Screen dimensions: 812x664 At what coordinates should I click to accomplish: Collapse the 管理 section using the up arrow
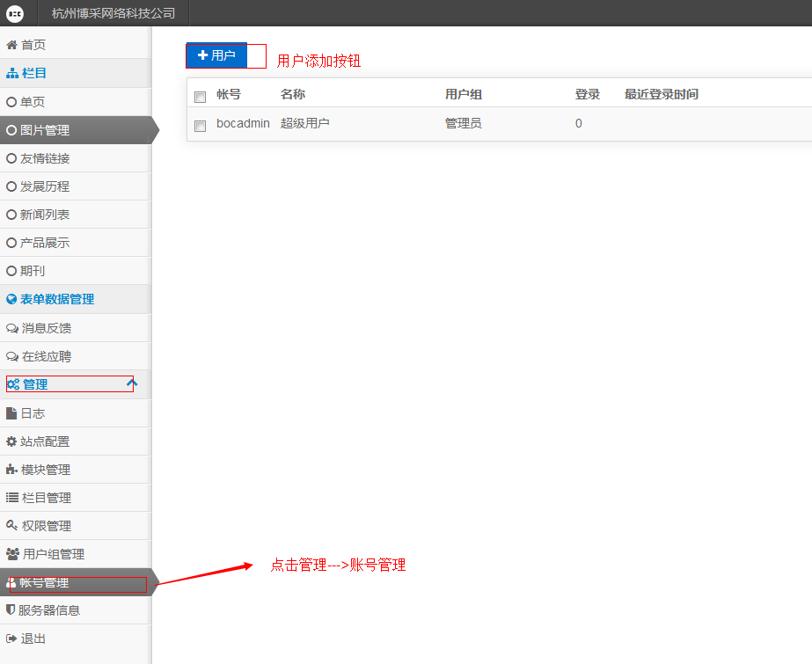click(x=132, y=384)
